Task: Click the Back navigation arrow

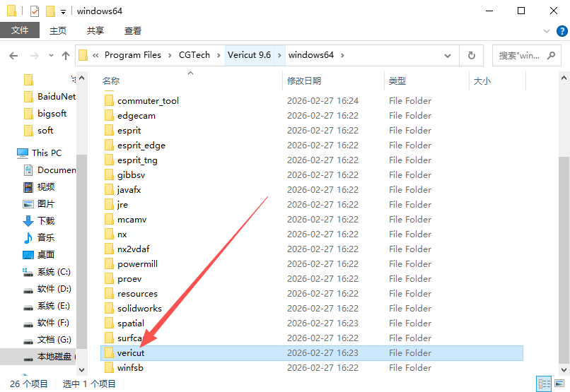Action: click(x=13, y=55)
